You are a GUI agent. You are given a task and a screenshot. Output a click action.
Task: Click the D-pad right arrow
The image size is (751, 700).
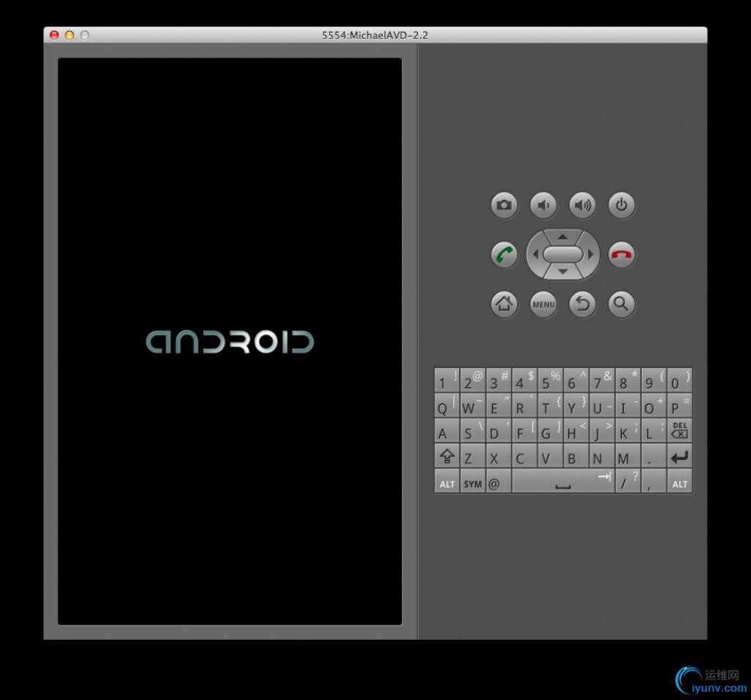(x=591, y=254)
